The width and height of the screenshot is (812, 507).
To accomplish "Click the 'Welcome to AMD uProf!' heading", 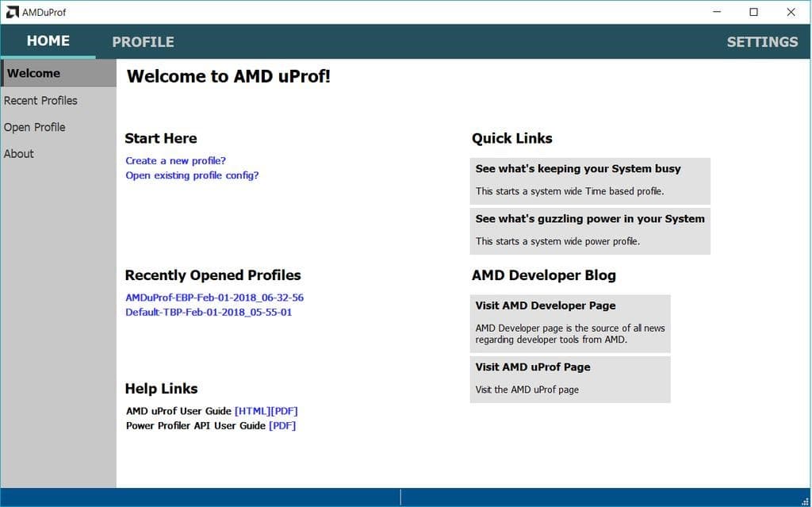I will [x=228, y=76].
